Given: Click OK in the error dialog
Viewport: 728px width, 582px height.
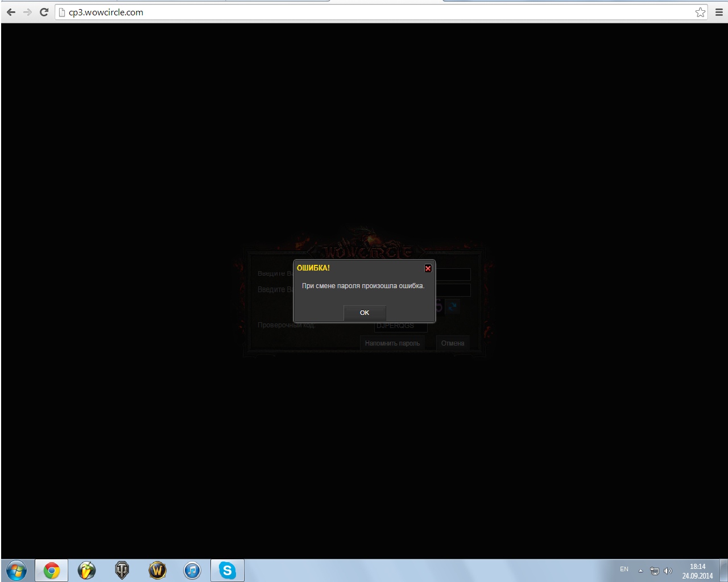Looking at the screenshot, I should point(365,313).
